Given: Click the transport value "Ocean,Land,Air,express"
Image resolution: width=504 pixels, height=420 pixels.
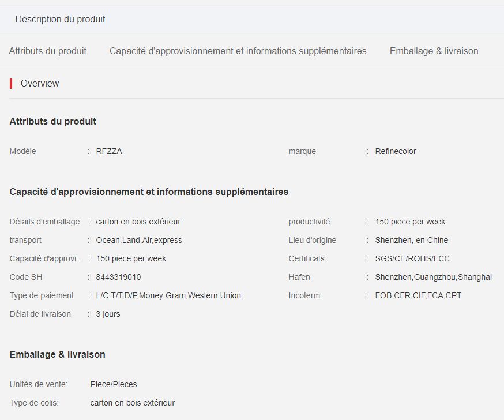Looking at the screenshot, I should coord(137,240).
